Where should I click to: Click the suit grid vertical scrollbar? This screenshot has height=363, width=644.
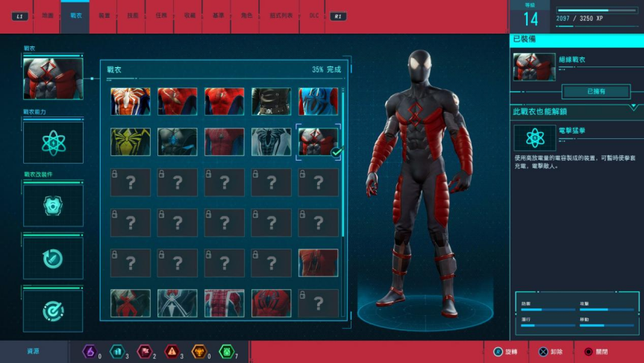(x=343, y=162)
